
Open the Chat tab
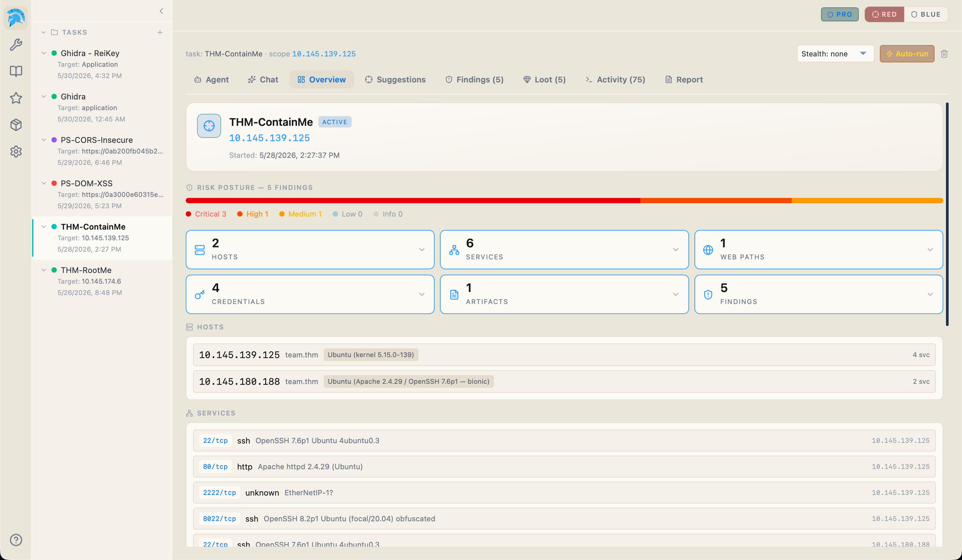[263, 79]
